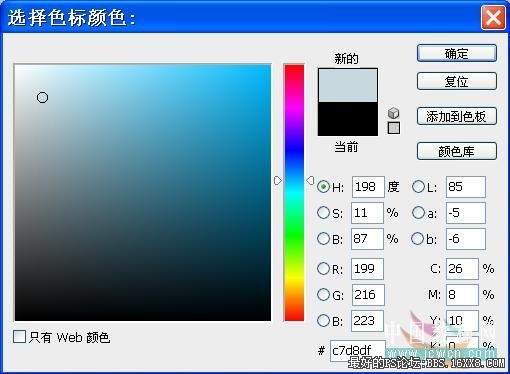510x374 pixels.
Task: Enable the 只有 Web 颜色 checkbox
Action: [x=19, y=337]
